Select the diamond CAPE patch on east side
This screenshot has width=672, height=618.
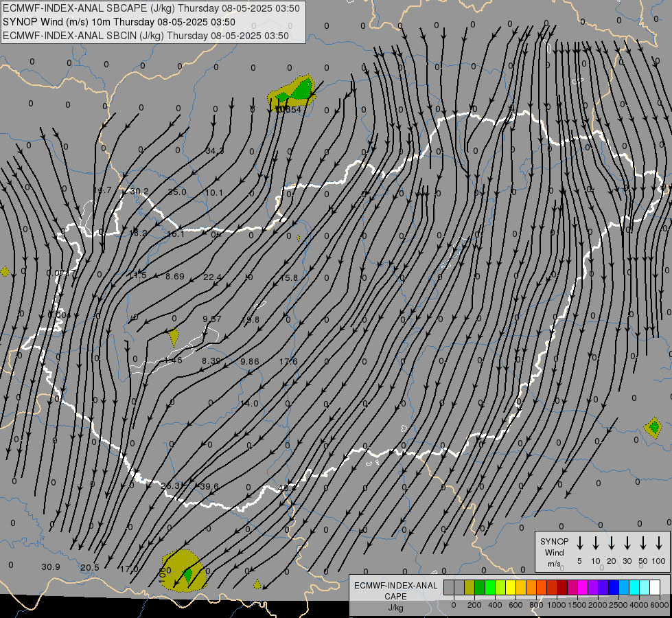pos(654,427)
